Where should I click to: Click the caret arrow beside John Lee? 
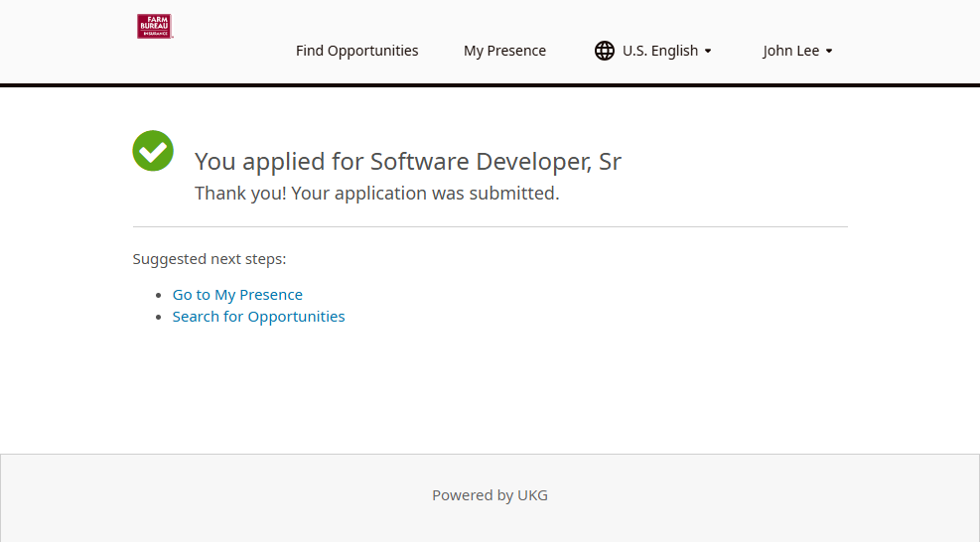(x=829, y=52)
